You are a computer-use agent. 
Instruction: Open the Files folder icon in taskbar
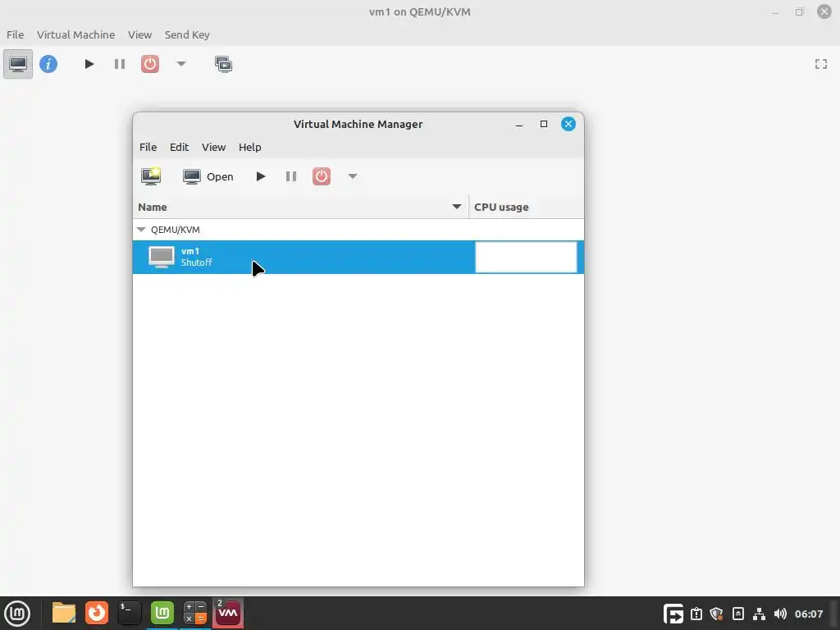coord(64,613)
